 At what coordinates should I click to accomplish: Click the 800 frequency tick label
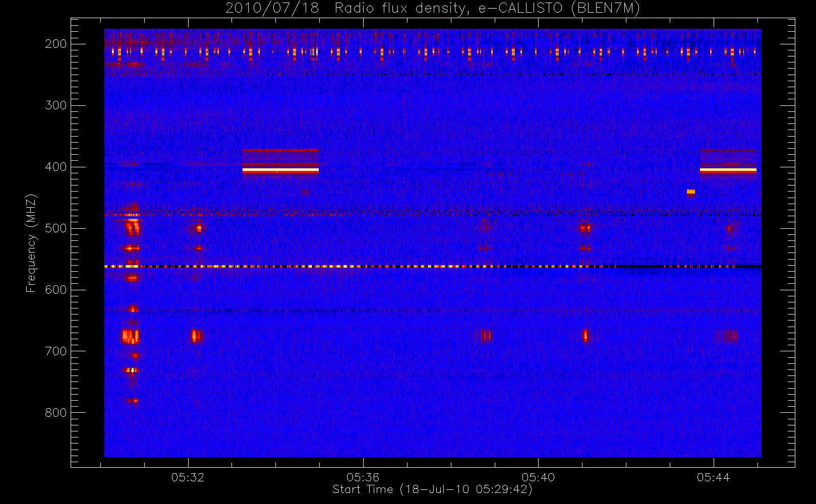point(56,413)
